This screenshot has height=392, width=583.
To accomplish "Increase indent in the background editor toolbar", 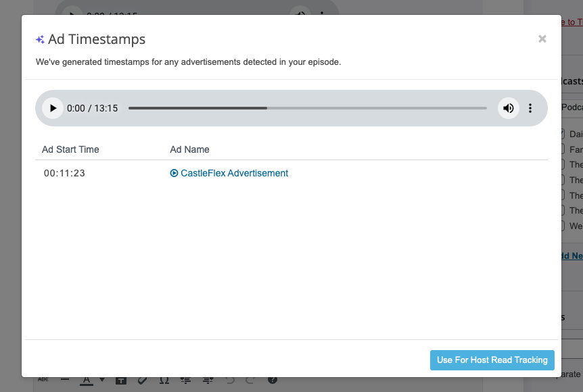I will (x=208, y=380).
